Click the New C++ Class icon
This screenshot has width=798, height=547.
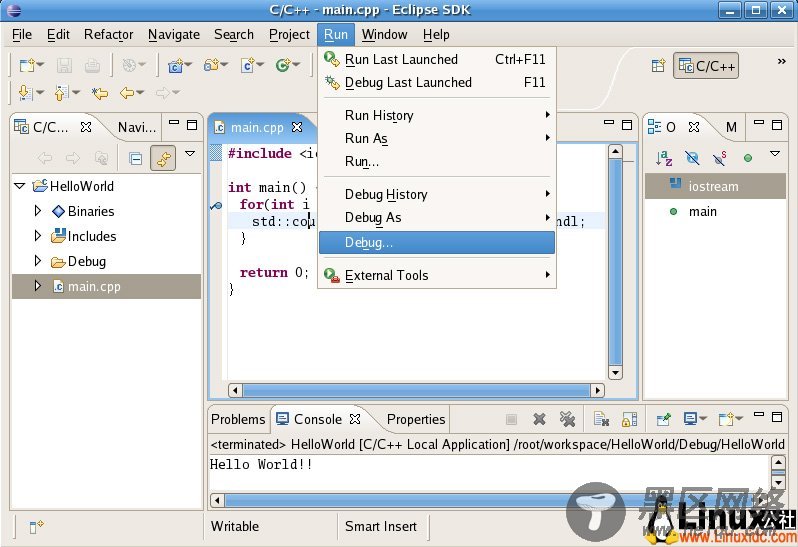pos(283,65)
